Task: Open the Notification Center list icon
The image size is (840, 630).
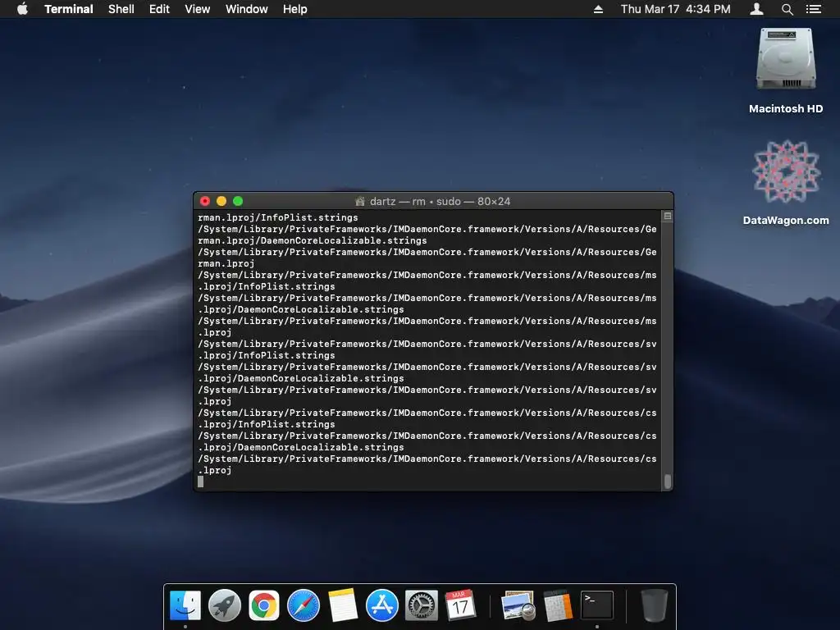Action: pos(813,9)
